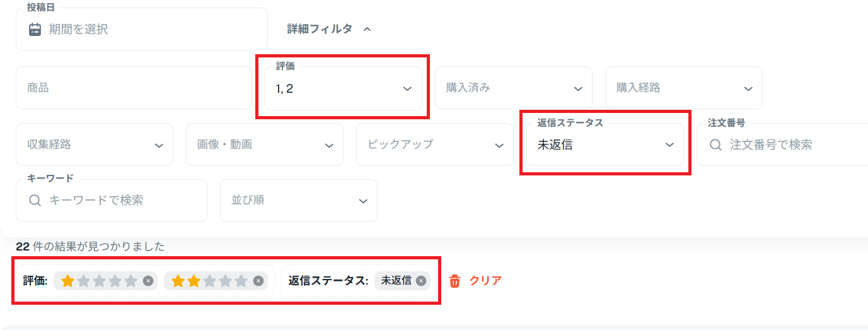Viewport: 868px width, 330px height.
Task: Open the 収集経路 dropdown
Action: 95,144
